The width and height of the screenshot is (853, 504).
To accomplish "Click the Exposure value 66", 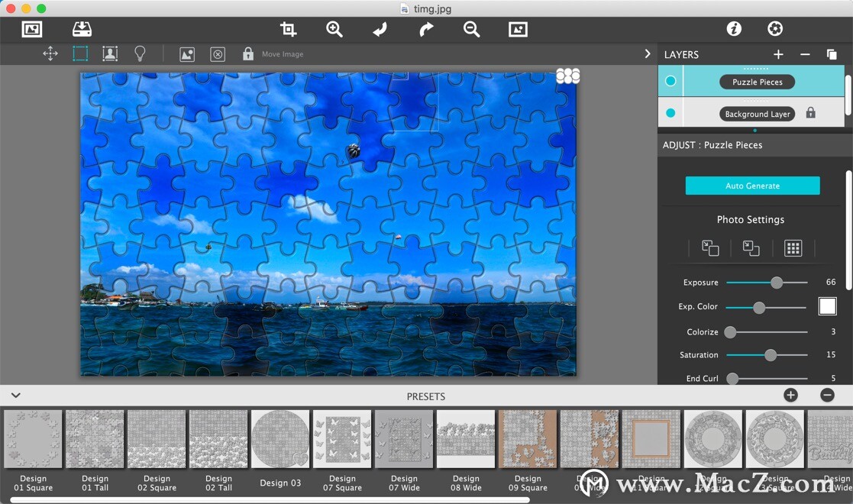I will point(831,282).
